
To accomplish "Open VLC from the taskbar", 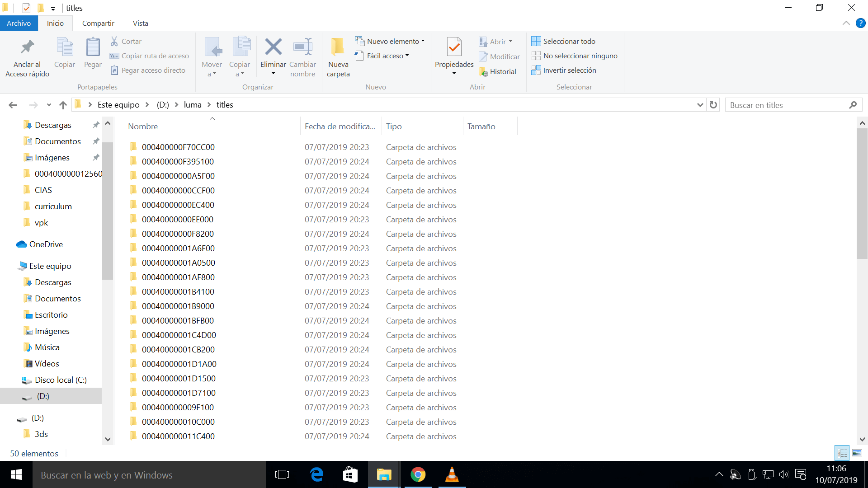I will (x=452, y=475).
